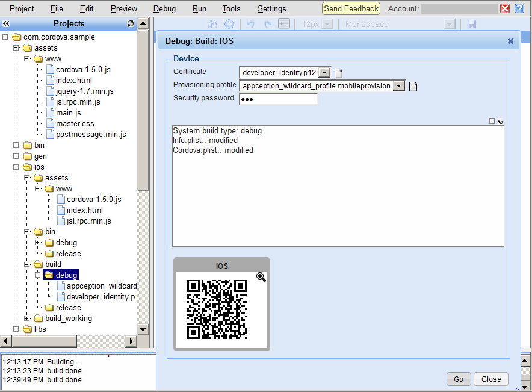Image resolution: width=532 pixels, height=392 pixels.
Task: Click the scroll-down arrow of the Projects tree
Action: [143, 329]
